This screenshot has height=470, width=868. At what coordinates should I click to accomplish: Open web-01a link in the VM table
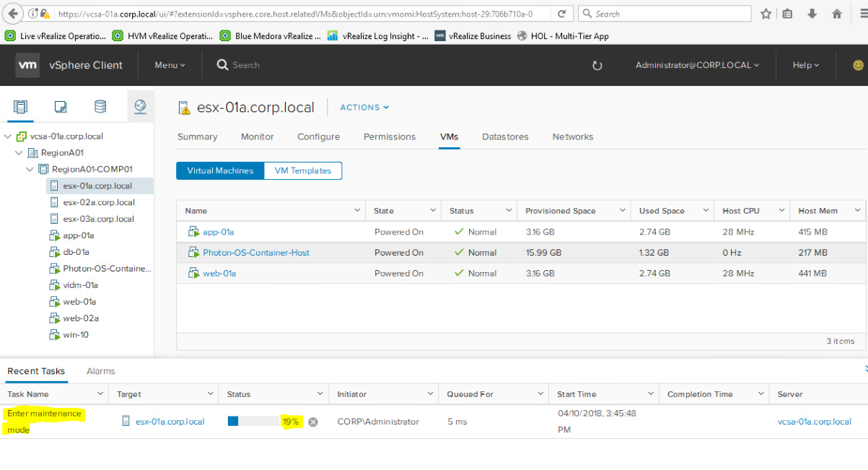point(219,274)
